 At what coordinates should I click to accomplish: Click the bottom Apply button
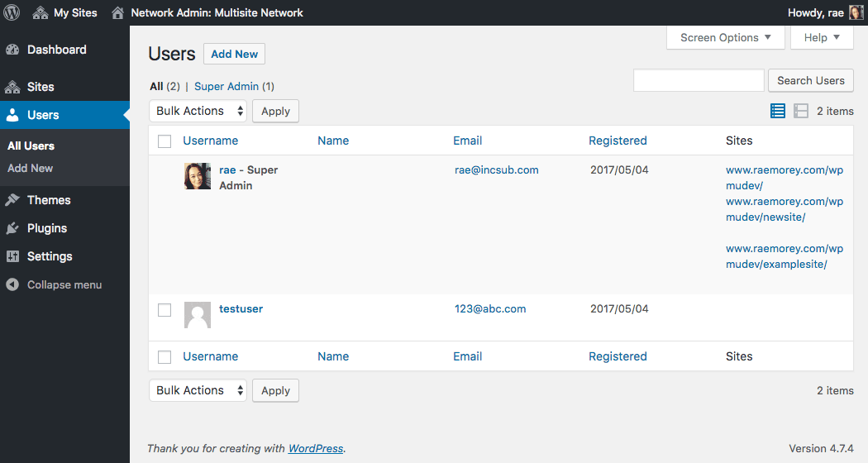coord(275,390)
